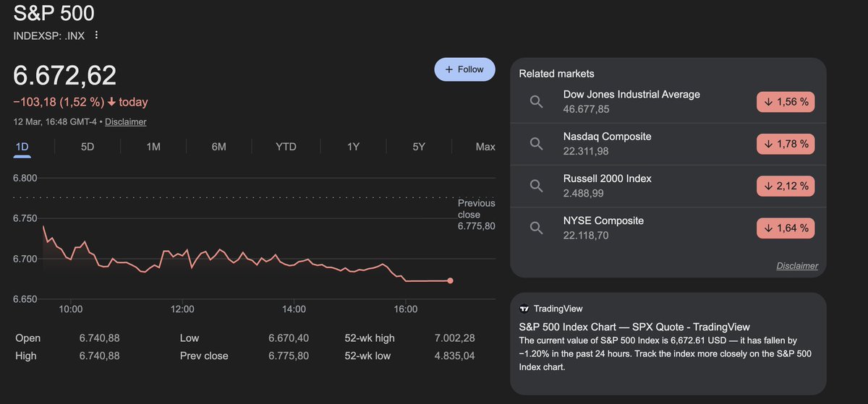Open Dow Jones Industrial Average market
The height and width of the screenshot is (404, 868).
pyautogui.click(x=631, y=95)
